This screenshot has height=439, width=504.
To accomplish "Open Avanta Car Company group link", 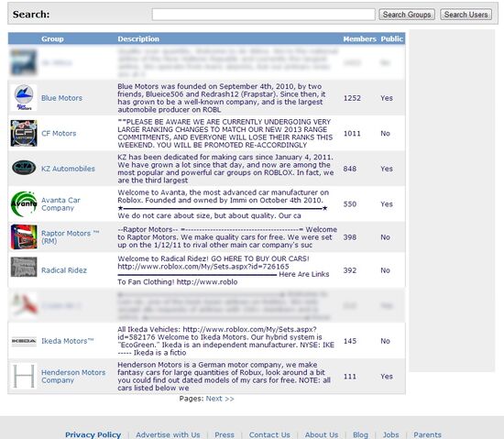I will [60, 204].
